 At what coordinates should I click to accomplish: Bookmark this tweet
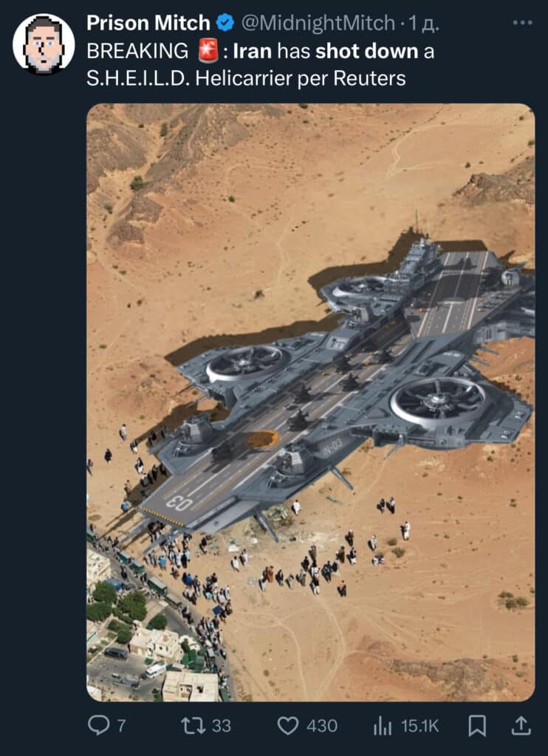pos(477,726)
